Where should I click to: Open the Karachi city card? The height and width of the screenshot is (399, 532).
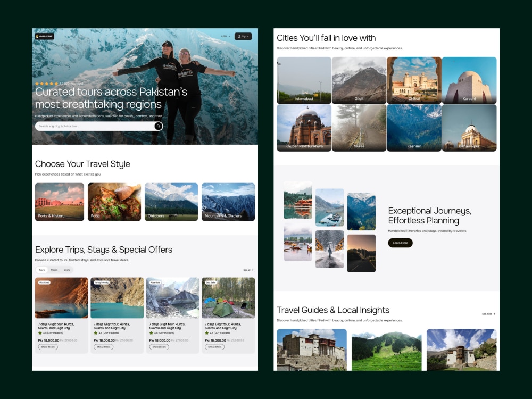(x=469, y=80)
